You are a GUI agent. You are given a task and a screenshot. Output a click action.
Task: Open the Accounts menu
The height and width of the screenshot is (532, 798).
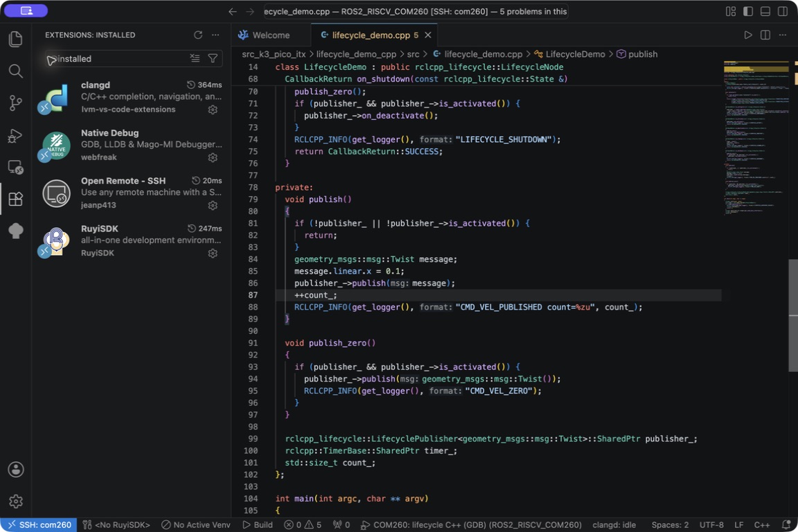coord(16,470)
